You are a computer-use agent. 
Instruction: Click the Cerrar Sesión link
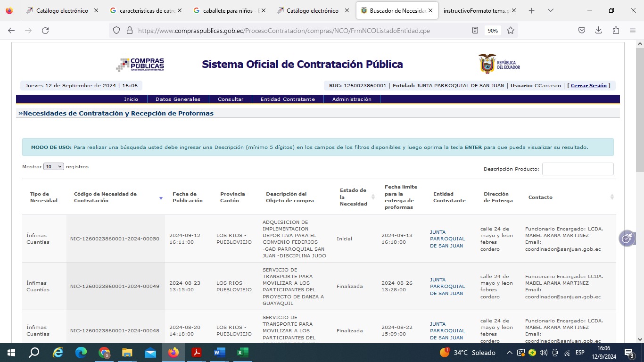click(588, 86)
